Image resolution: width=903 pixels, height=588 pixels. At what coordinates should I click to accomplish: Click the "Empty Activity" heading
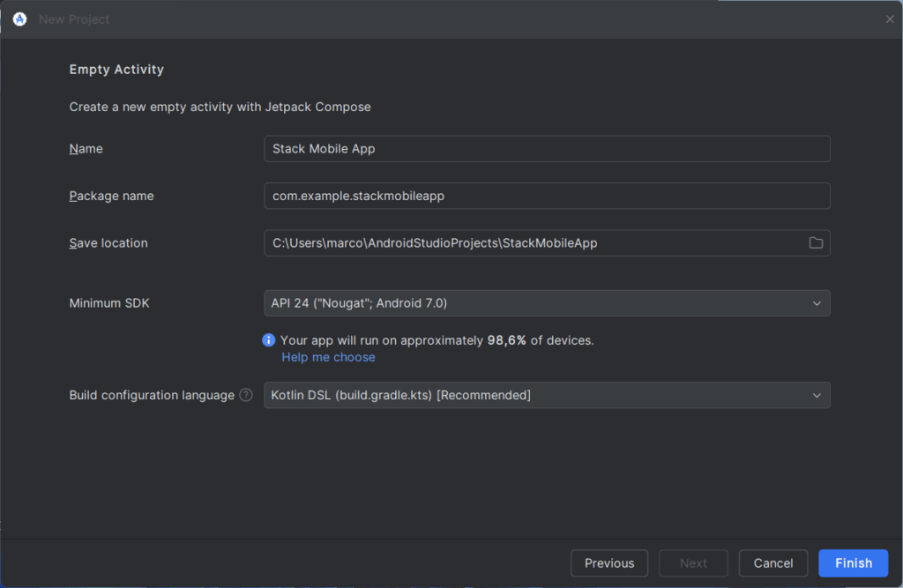[116, 69]
